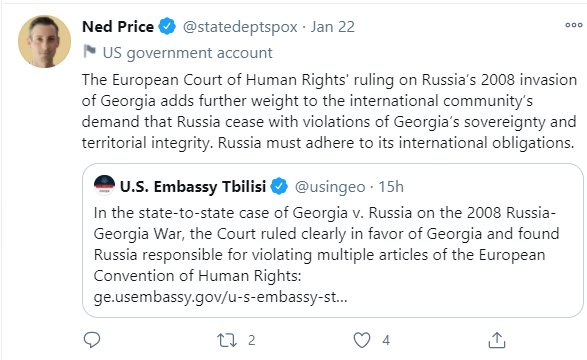Click the US government account label
This screenshot has height=360, width=587.
point(188,53)
